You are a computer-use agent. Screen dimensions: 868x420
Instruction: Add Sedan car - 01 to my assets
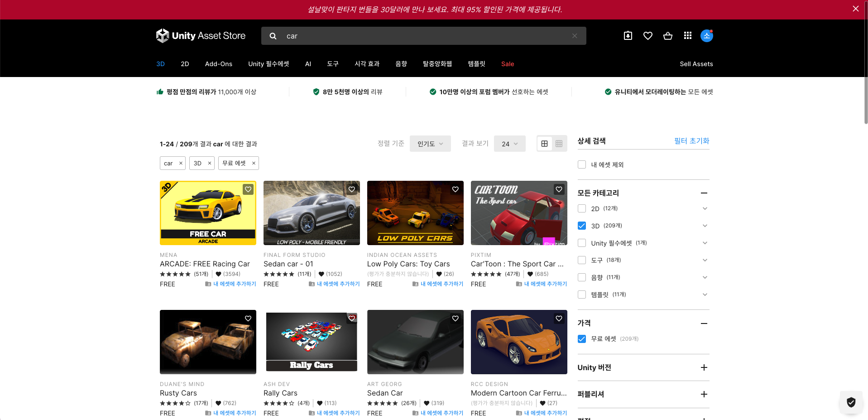[x=334, y=284]
